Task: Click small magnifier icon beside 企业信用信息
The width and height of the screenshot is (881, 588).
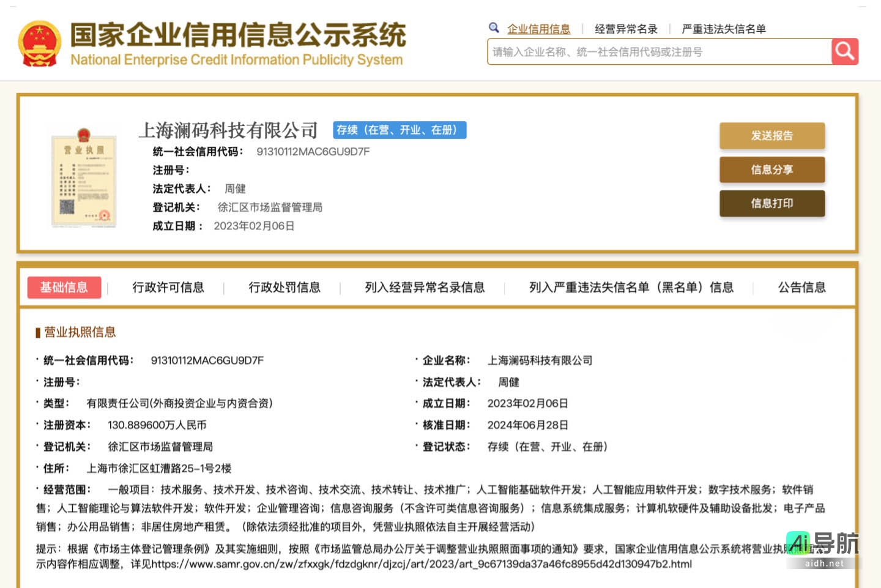Action: [494, 28]
